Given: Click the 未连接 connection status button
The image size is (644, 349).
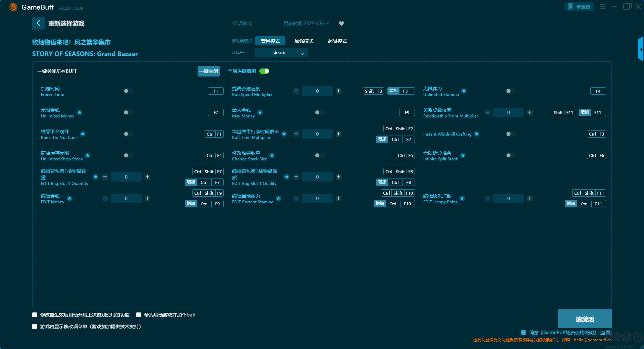Looking at the screenshot, I should pos(579,7).
